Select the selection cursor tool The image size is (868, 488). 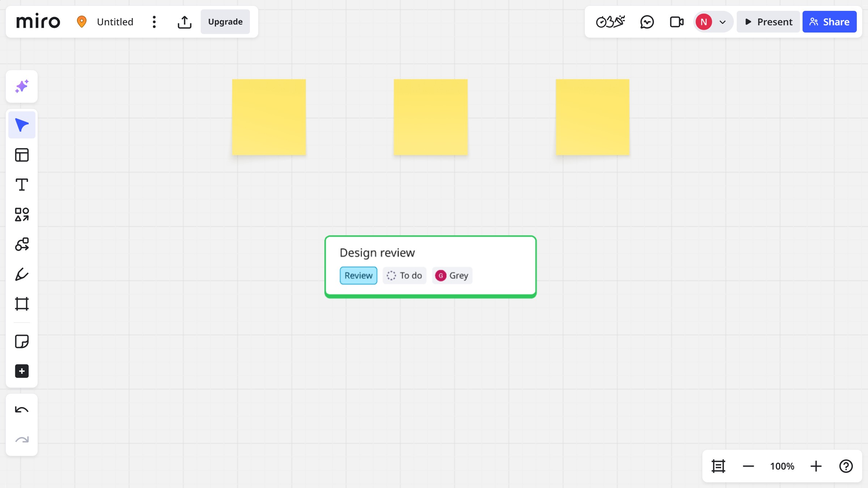(21, 124)
